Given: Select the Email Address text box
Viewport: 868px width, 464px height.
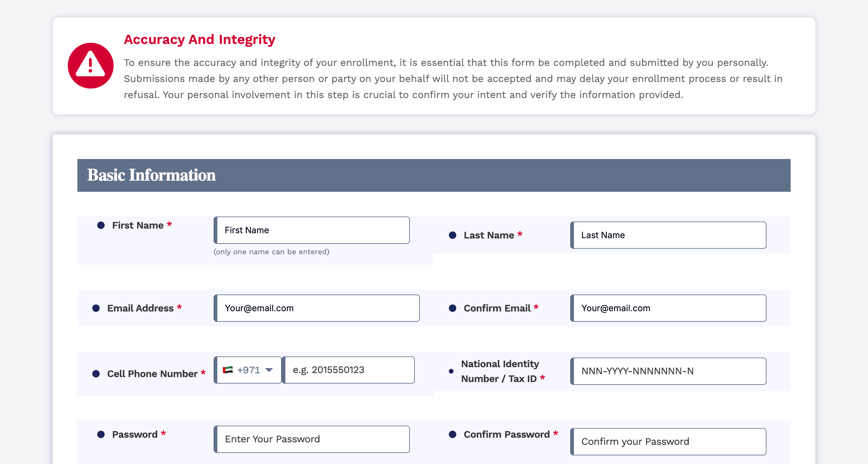Looking at the screenshot, I should [x=317, y=308].
